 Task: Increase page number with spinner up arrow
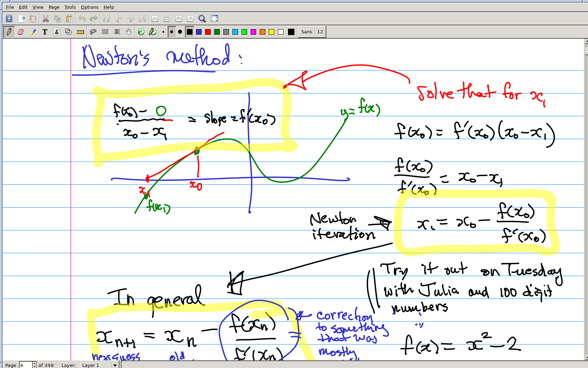(x=34, y=363)
